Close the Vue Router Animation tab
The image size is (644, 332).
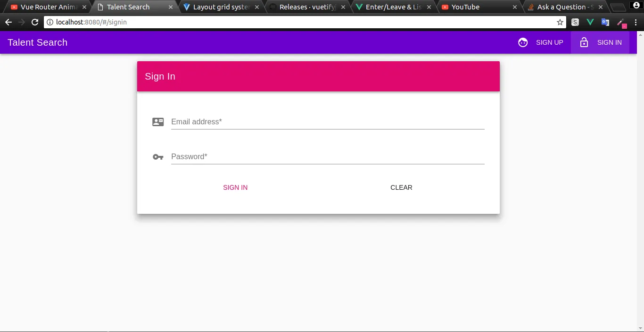pos(84,7)
